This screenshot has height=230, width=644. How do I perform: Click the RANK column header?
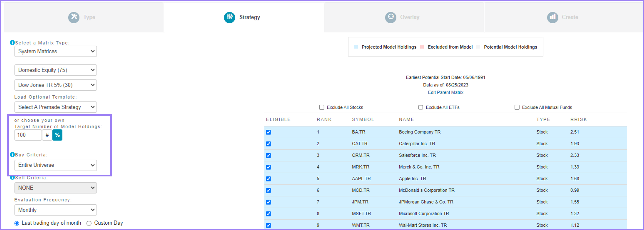click(324, 119)
